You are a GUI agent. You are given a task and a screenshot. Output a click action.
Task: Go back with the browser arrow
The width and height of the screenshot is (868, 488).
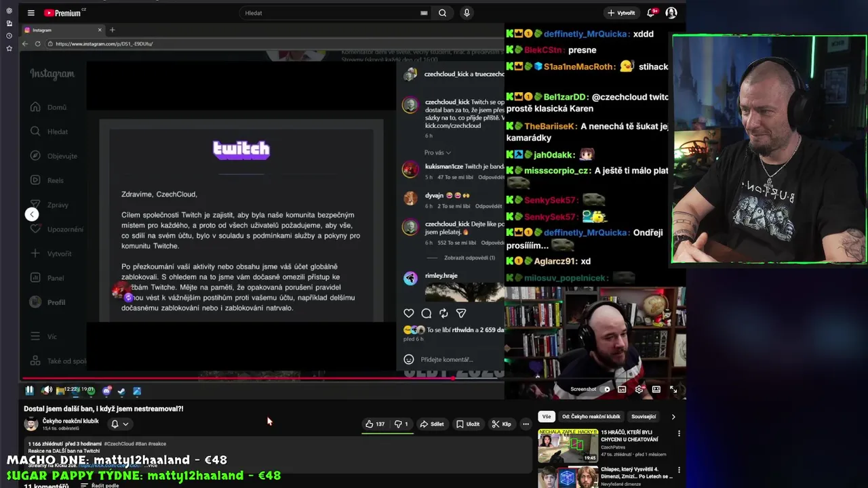25,43
